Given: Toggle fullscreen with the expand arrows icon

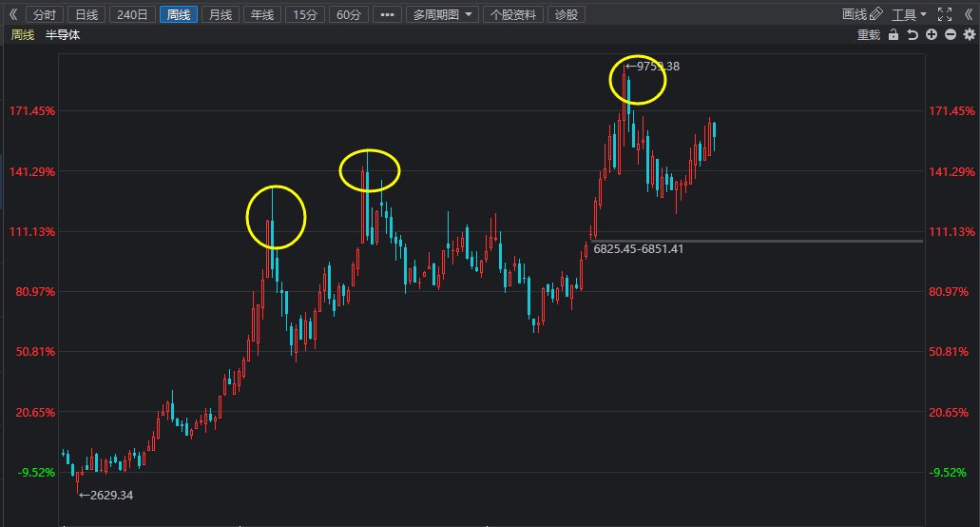Looking at the screenshot, I should pyautogui.click(x=945, y=14).
